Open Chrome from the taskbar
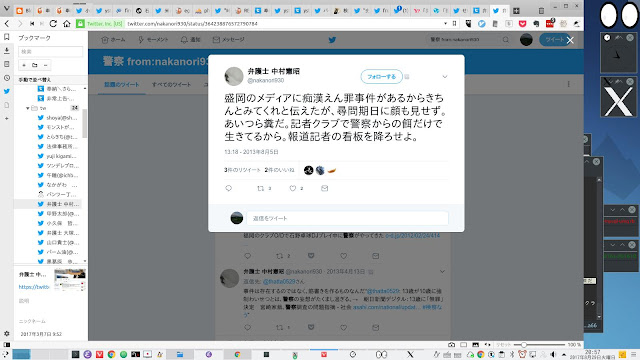This screenshot has width=640, height=360. point(111,354)
